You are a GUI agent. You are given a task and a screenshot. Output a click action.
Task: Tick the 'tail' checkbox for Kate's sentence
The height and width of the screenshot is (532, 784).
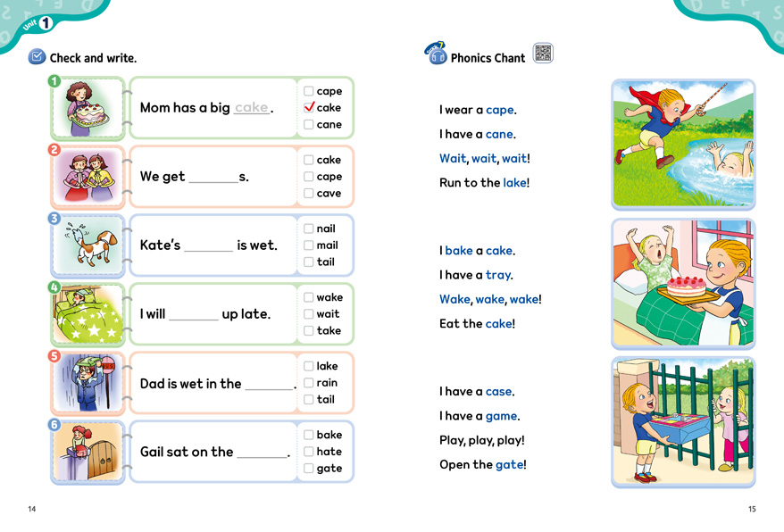[309, 262]
